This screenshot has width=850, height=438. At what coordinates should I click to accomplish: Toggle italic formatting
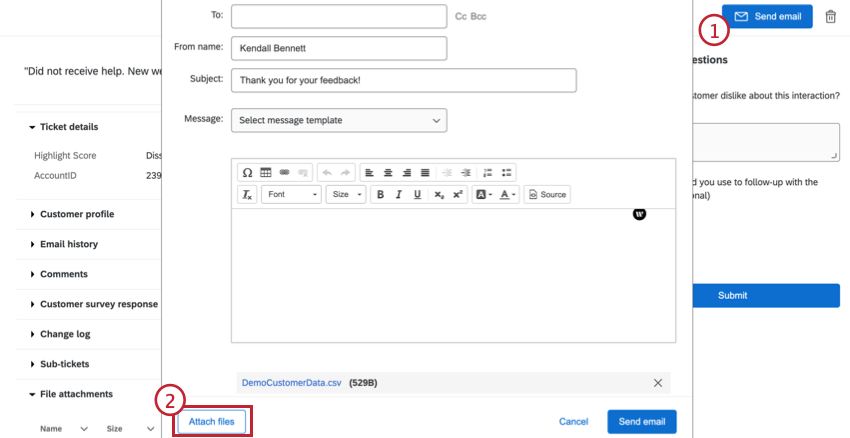pos(399,195)
